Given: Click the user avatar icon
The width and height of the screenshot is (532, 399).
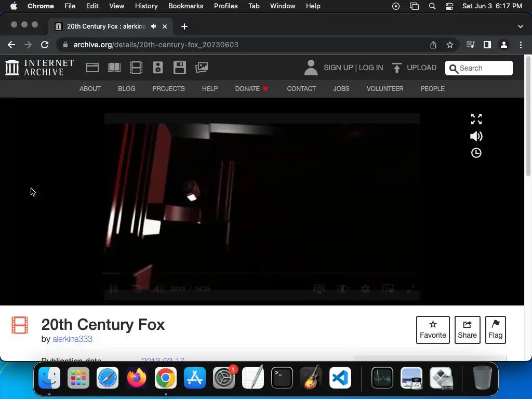Looking at the screenshot, I should (x=311, y=68).
